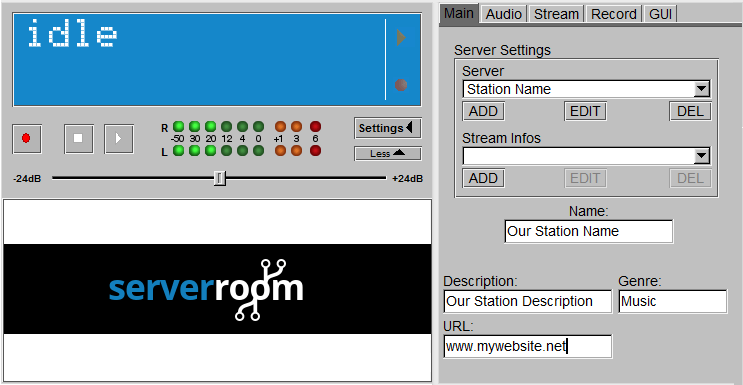Expand the Stream Infos dropdown
This screenshot has height=385, width=743.
(x=702, y=156)
